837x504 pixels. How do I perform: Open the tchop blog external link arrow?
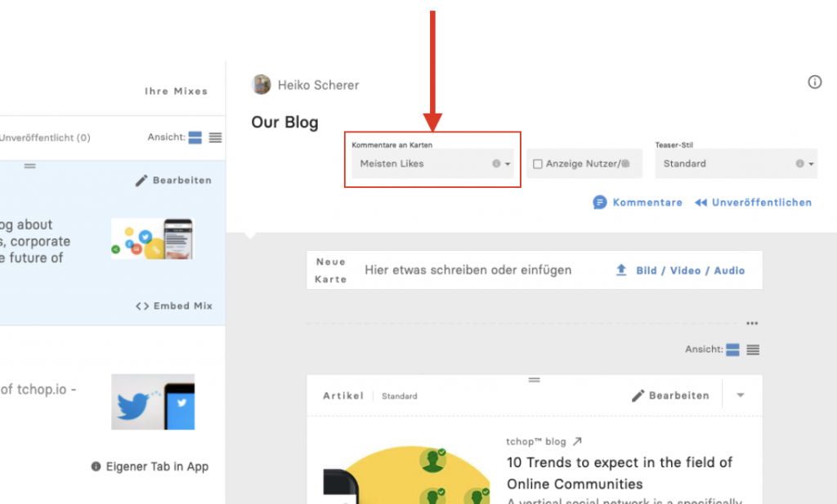click(577, 442)
